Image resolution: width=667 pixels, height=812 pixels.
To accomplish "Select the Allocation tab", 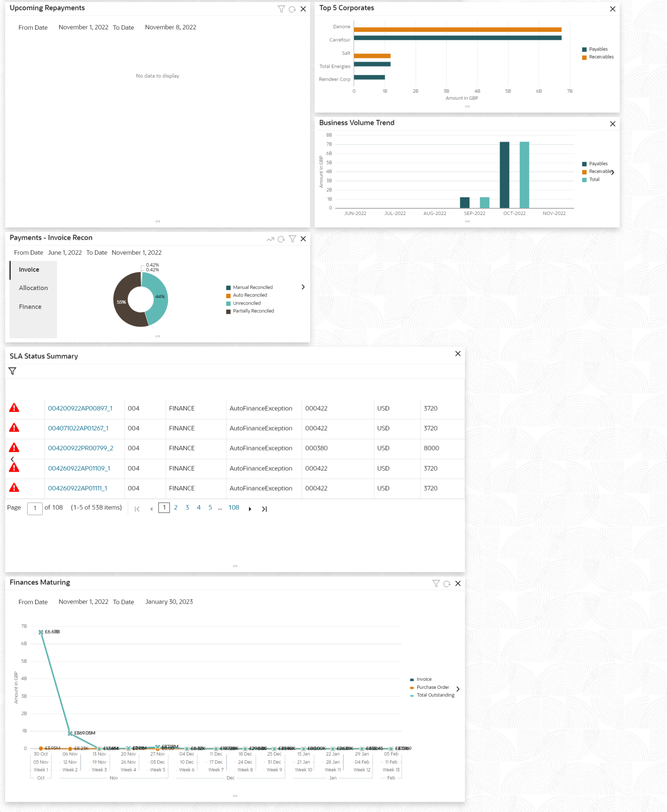I will 34,288.
